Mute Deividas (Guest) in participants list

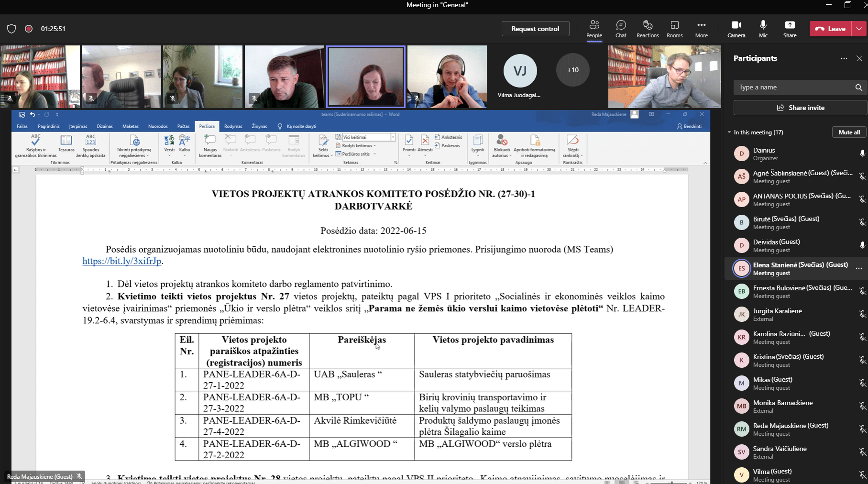click(862, 245)
